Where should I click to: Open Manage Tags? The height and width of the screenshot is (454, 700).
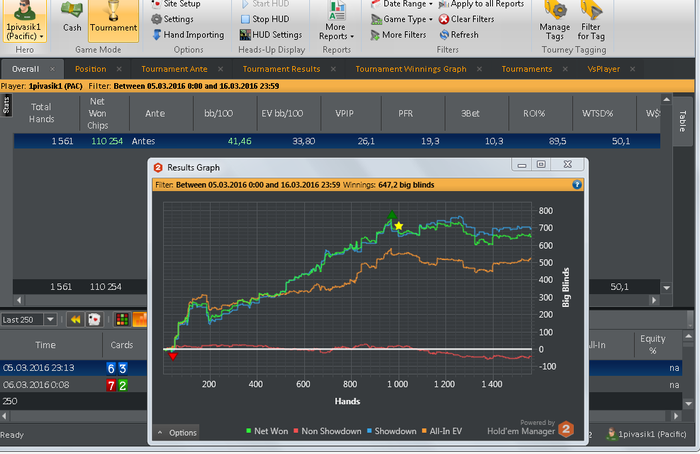[x=554, y=21]
